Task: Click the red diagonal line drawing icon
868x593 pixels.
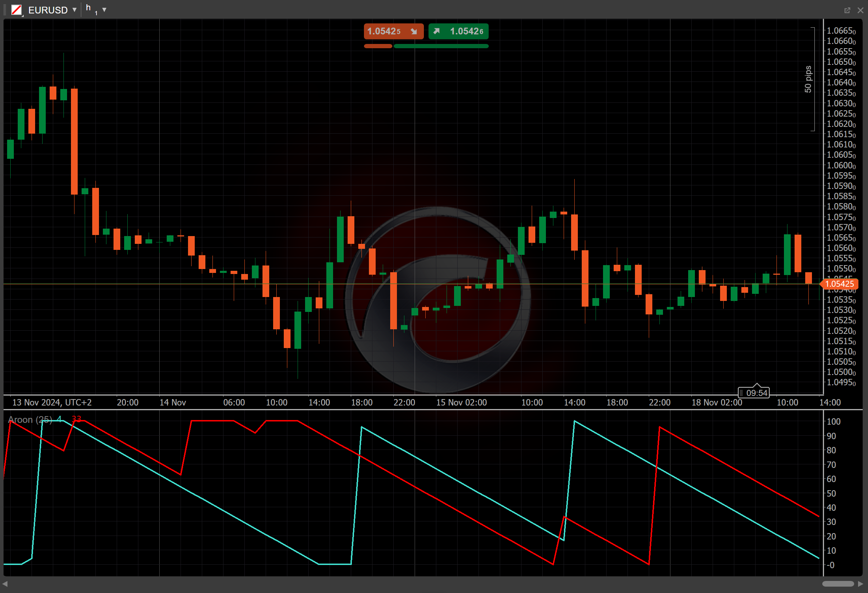Action: point(16,10)
